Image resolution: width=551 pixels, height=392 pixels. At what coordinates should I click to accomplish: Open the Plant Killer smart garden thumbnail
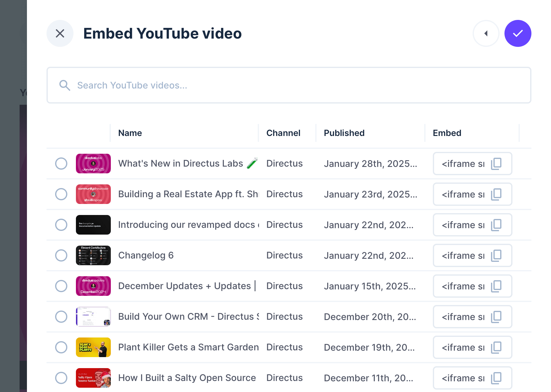[93, 347]
